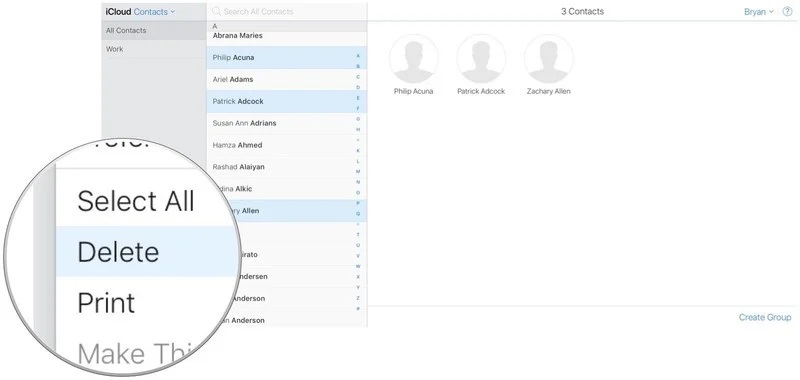Select Philip Acuna in the contact list
This screenshot has width=800, height=380.
(x=287, y=58)
